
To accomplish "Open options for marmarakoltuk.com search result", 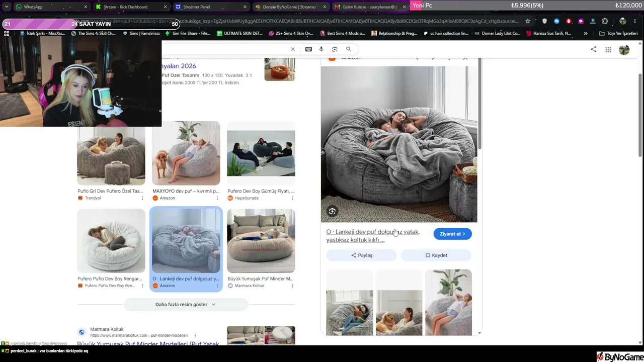I will click(195, 335).
